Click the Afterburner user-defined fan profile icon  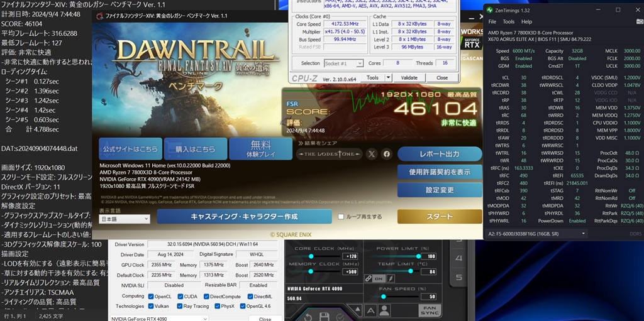coord(384,310)
